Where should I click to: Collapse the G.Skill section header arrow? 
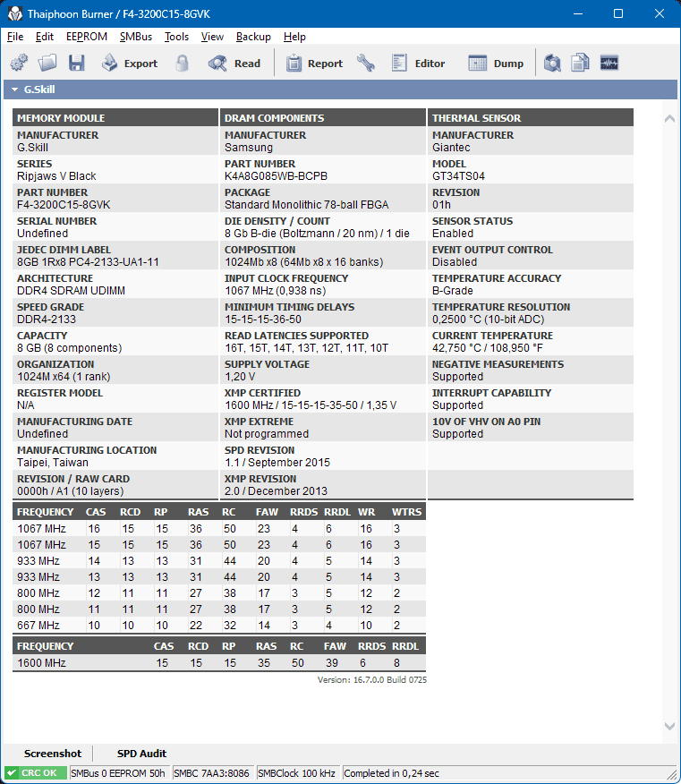[14, 90]
